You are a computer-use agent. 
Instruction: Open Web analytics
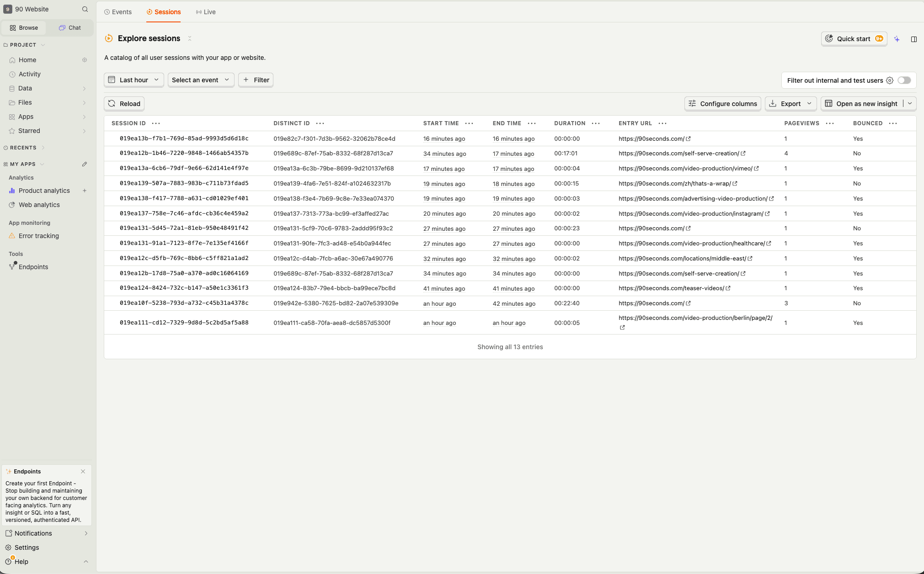pyautogui.click(x=39, y=205)
